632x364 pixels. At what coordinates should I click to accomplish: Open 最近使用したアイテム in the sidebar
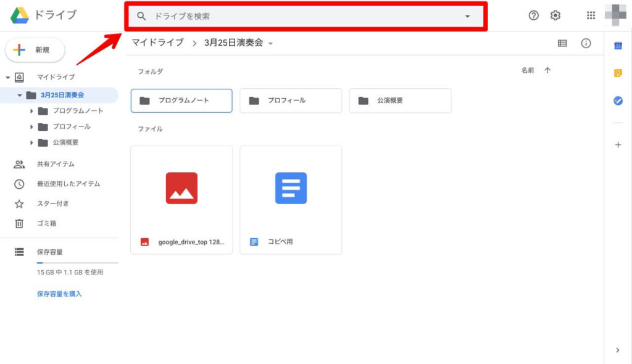[69, 184]
